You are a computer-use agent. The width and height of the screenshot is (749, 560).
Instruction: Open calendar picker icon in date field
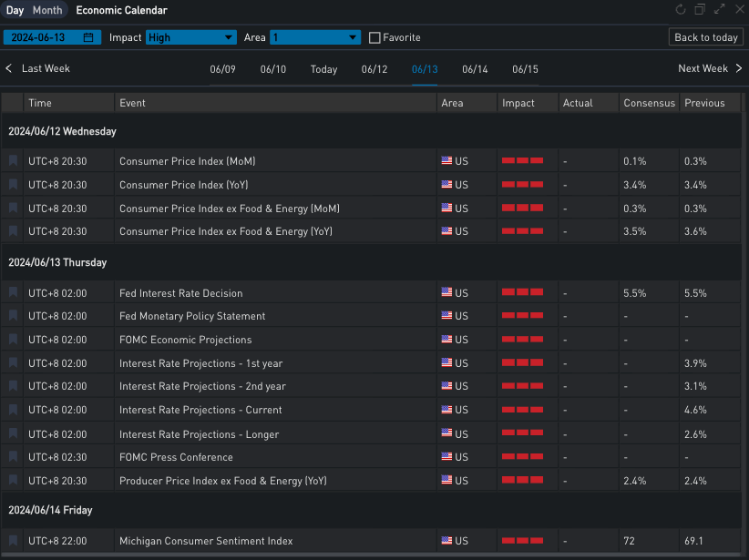88,37
